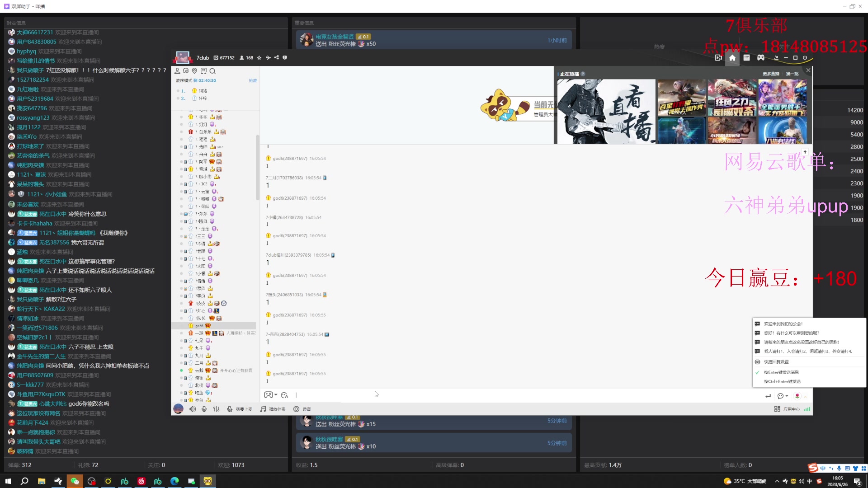The image size is (868, 488).
Task: Open 狂风之力 live stream thumbnail
Action: [x=732, y=98]
